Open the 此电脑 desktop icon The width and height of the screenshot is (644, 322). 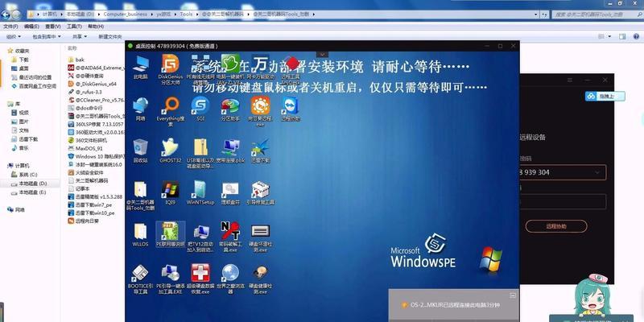click(x=140, y=67)
